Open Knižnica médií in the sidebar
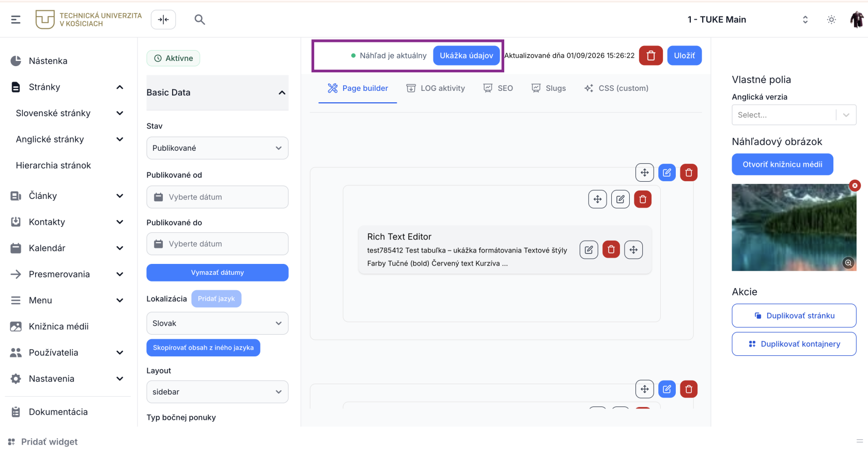The height and width of the screenshot is (456, 868). tap(58, 326)
